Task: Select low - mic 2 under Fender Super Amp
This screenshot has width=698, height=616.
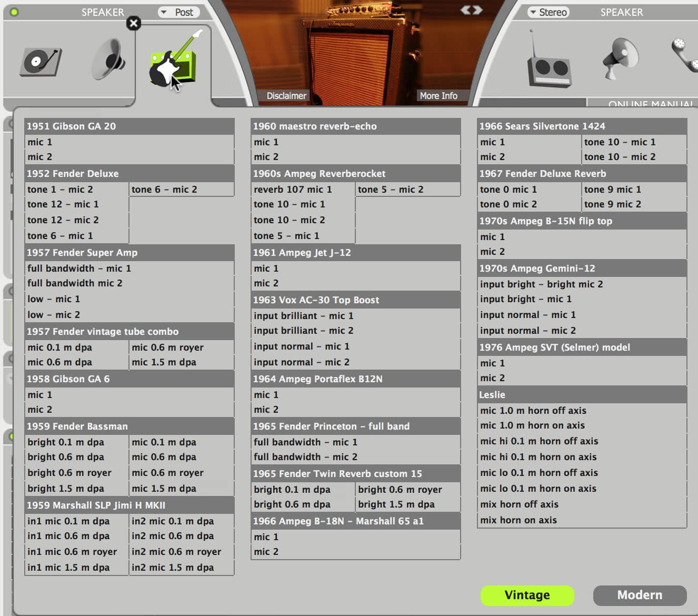Action: click(129, 315)
